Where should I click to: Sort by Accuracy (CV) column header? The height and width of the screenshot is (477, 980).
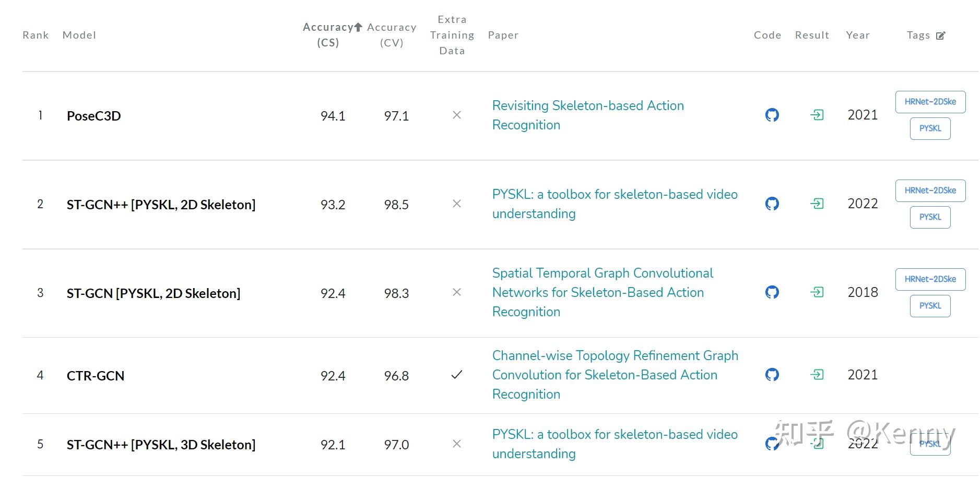(x=392, y=34)
